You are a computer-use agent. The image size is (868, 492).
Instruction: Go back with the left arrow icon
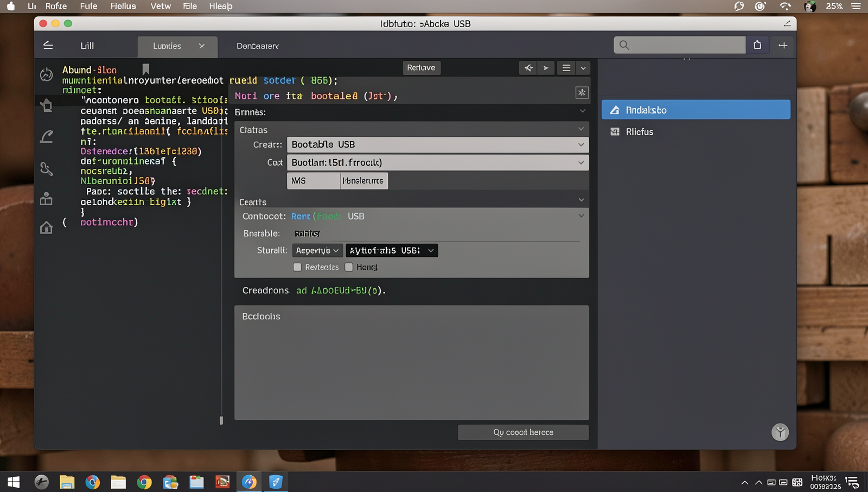pyautogui.click(x=528, y=68)
